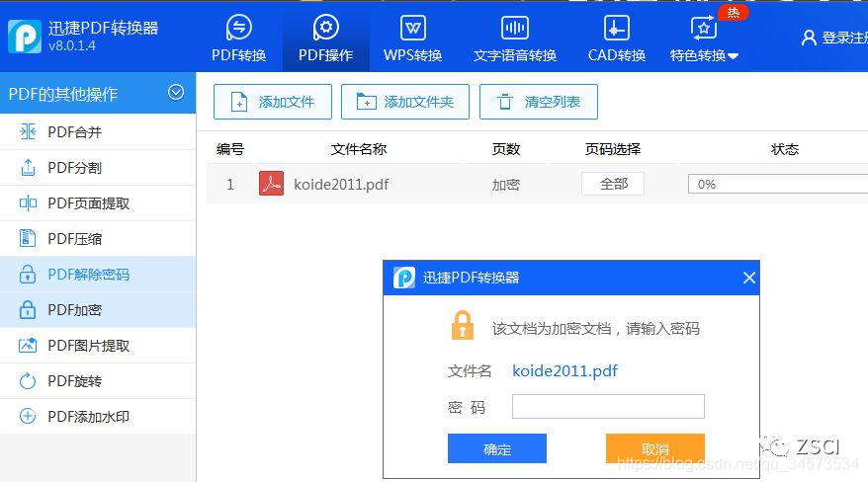Click the PDF解除密码 unlock icon
Image resolution: width=868 pixels, height=482 pixels.
click(x=28, y=274)
